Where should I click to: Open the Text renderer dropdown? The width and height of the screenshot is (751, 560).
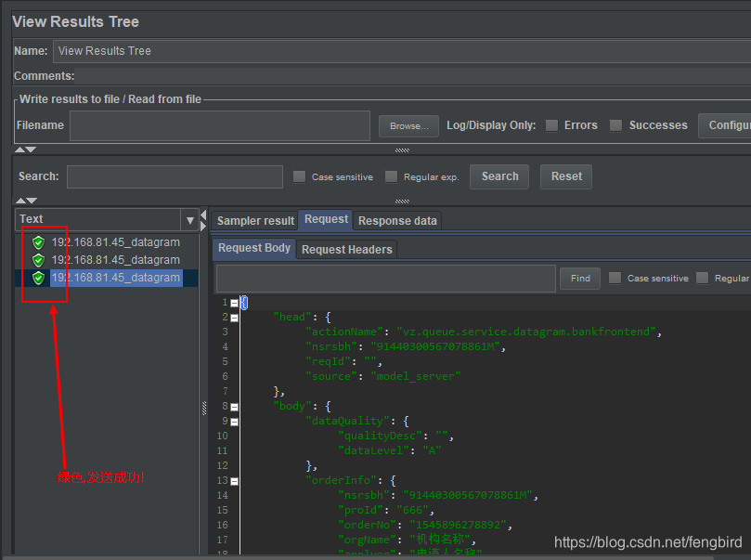[x=189, y=220]
